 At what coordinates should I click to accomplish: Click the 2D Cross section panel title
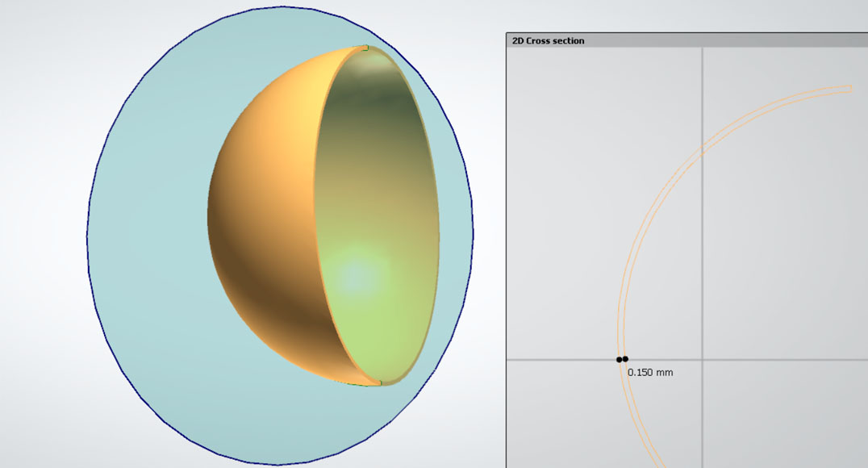[548, 40]
